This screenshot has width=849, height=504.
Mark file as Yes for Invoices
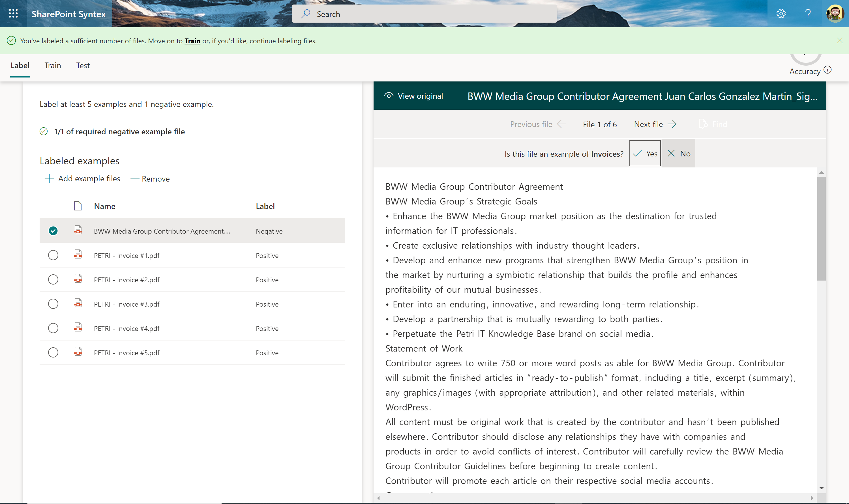click(645, 154)
